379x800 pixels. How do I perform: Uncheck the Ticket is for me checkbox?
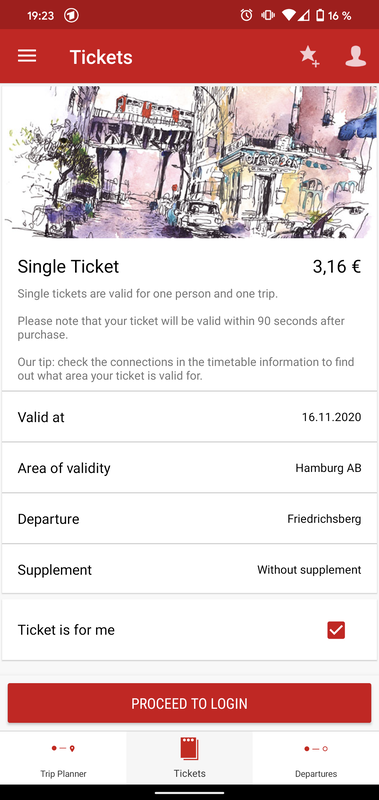(x=336, y=630)
